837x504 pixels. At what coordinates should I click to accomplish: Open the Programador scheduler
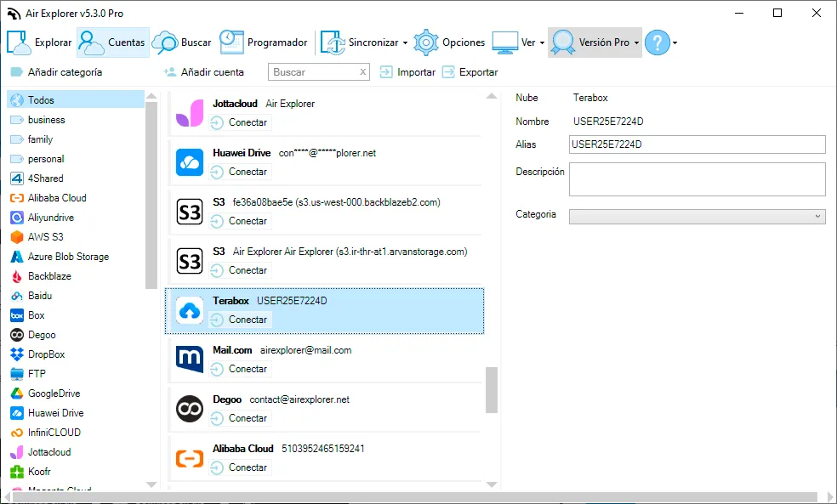(264, 42)
